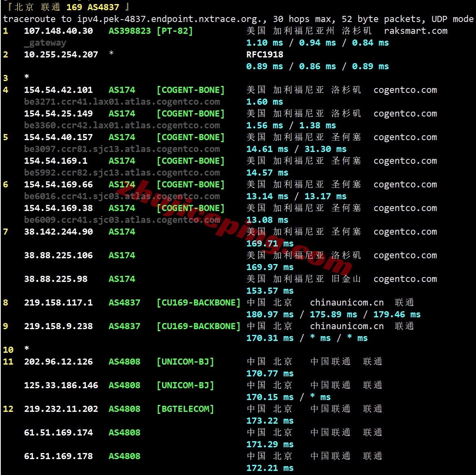The image size is (476, 475).
Task: Click the 169.97 ms latency value
Action: click(270, 267)
